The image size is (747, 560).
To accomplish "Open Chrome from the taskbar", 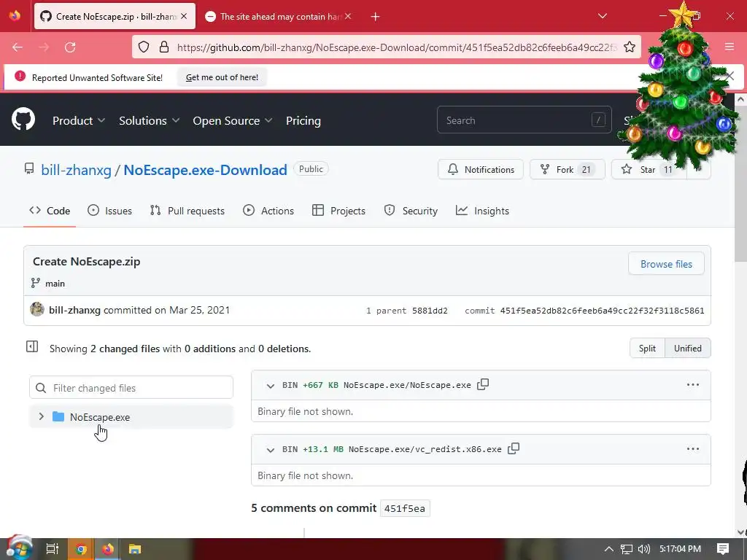I will (81, 549).
